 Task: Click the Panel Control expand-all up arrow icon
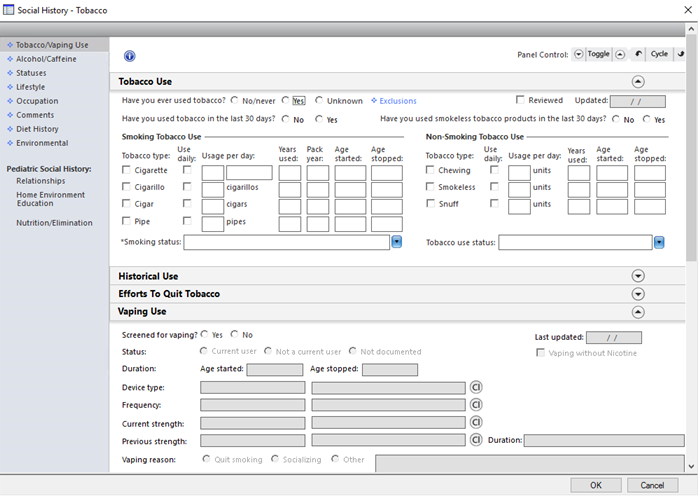[620, 55]
